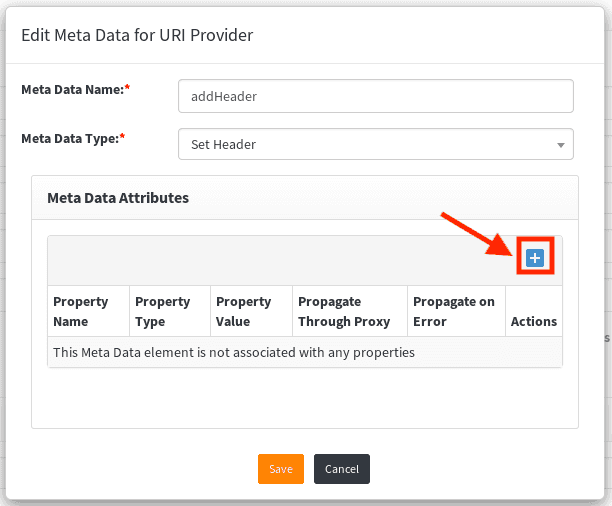This screenshot has height=506, width=612.
Task: Open the Meta Data Type dropdown
Action: point(375,144)
